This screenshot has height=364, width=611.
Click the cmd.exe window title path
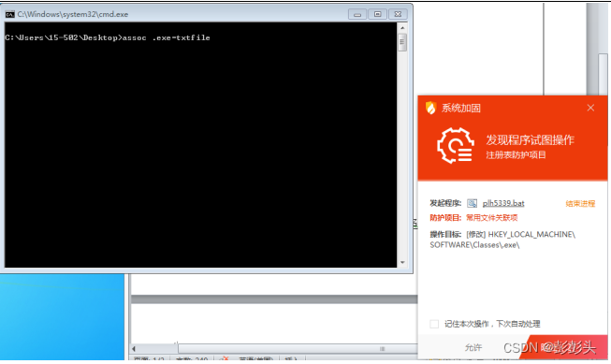click(x=73, y=14)
